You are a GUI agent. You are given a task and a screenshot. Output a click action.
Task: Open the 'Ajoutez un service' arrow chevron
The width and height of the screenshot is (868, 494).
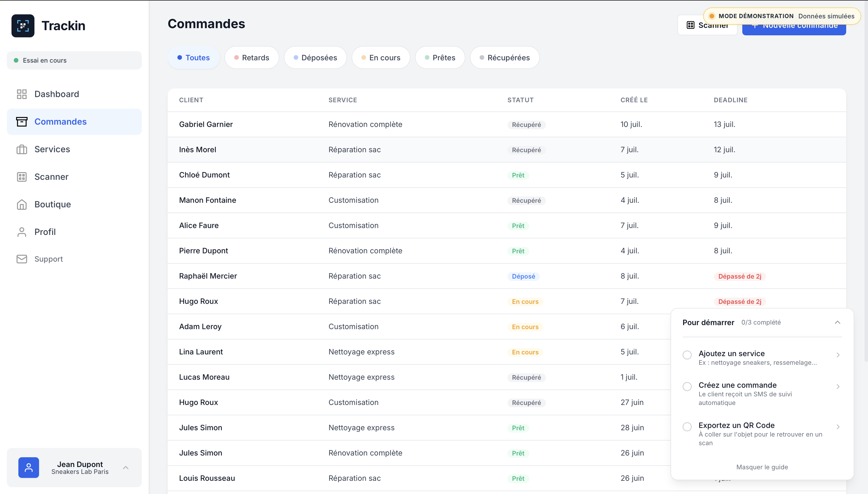pos(838,355)
